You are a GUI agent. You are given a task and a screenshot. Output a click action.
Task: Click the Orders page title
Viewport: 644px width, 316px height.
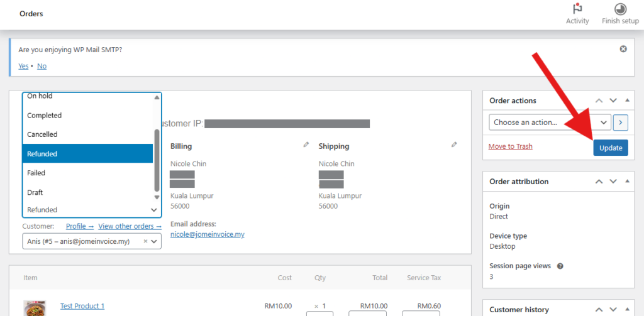pos(31,14)
